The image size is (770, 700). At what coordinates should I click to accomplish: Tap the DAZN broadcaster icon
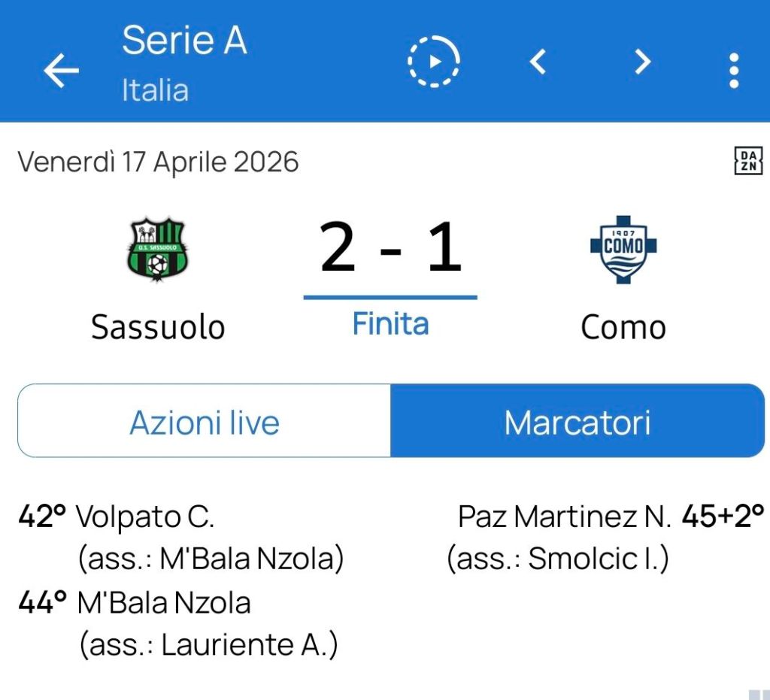[747, 161]
